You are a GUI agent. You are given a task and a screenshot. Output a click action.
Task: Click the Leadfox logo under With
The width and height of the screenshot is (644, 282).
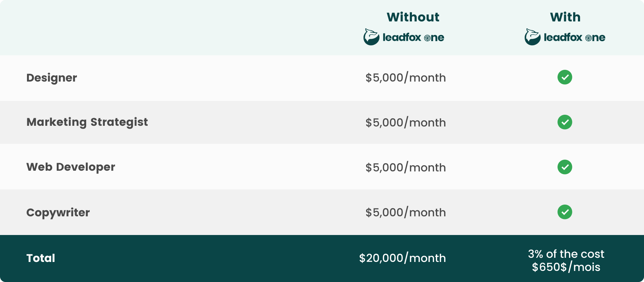click(x=565, y=37)
